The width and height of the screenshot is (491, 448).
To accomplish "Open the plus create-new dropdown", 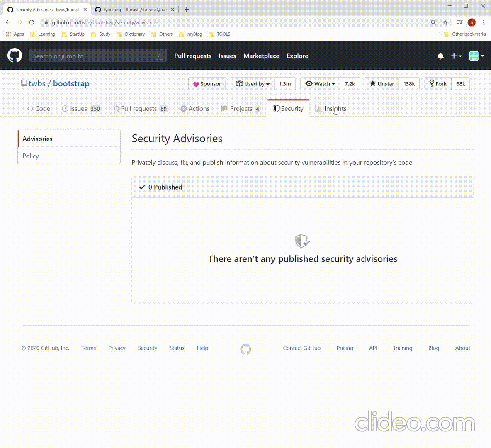I will 456,56.
